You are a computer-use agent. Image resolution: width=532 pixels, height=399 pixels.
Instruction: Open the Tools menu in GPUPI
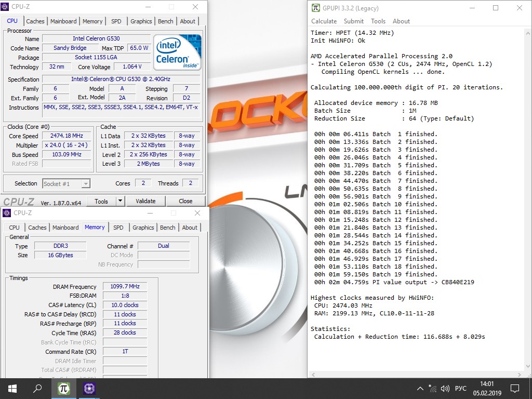(378, 21)
